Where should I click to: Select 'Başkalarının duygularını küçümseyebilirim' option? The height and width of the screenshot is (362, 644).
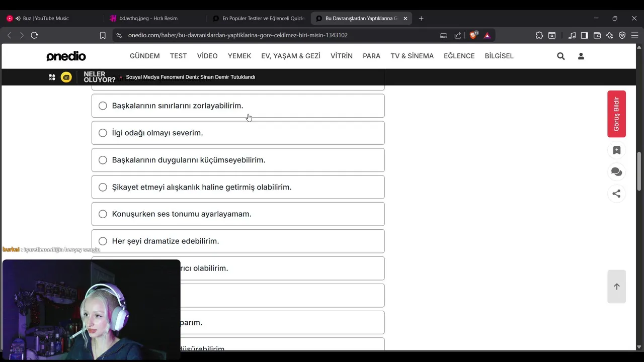coord(238,160)
